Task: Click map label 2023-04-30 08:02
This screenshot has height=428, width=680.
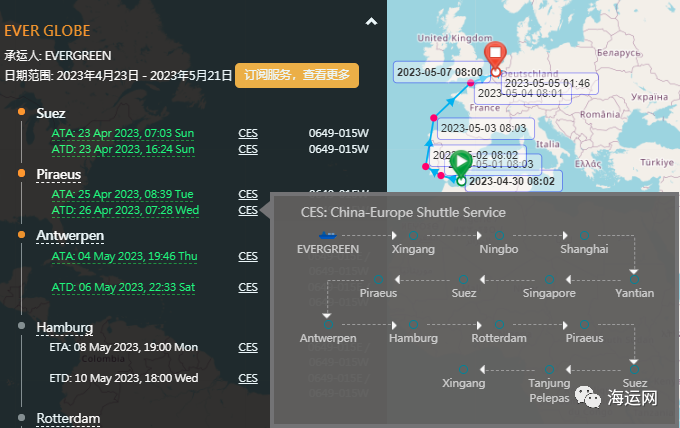Action: (512, 181)
